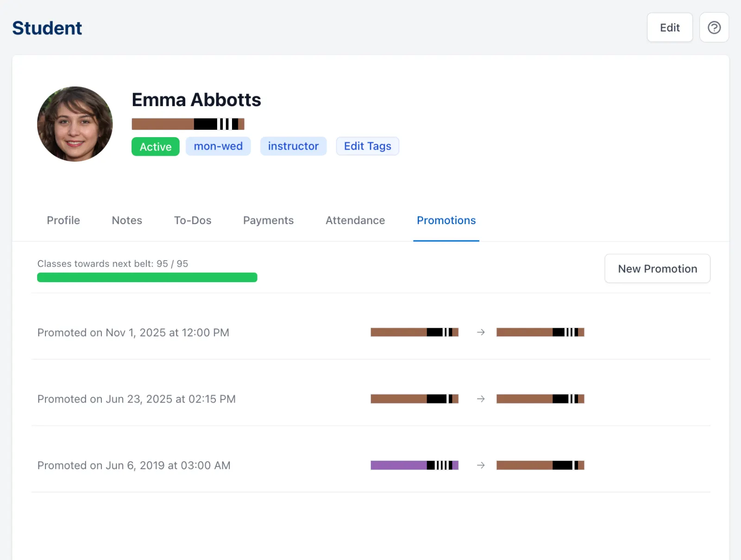The image size is (741, 560).
Task: Click Edit Tags
Action: (x=367, y=146)
